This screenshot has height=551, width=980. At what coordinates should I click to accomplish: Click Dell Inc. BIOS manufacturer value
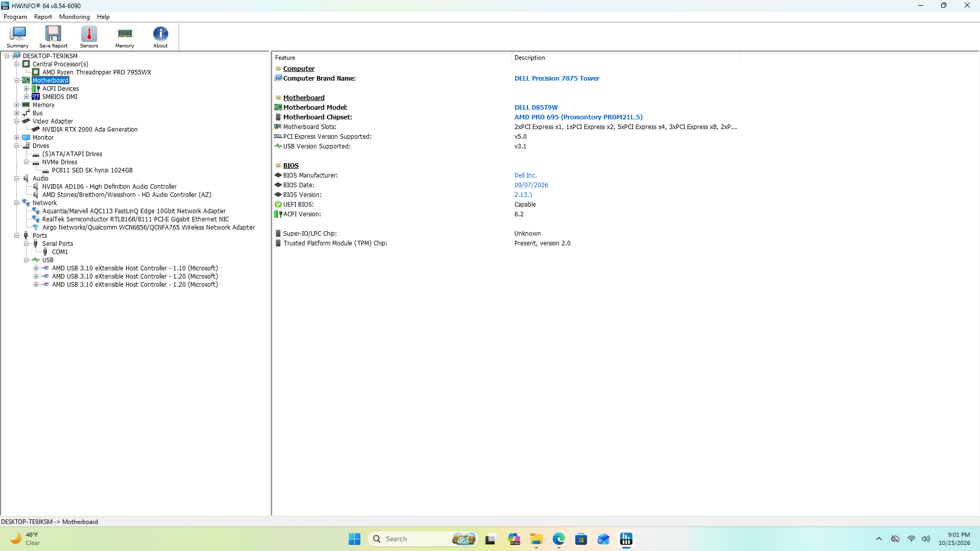[x=525, y=176]
